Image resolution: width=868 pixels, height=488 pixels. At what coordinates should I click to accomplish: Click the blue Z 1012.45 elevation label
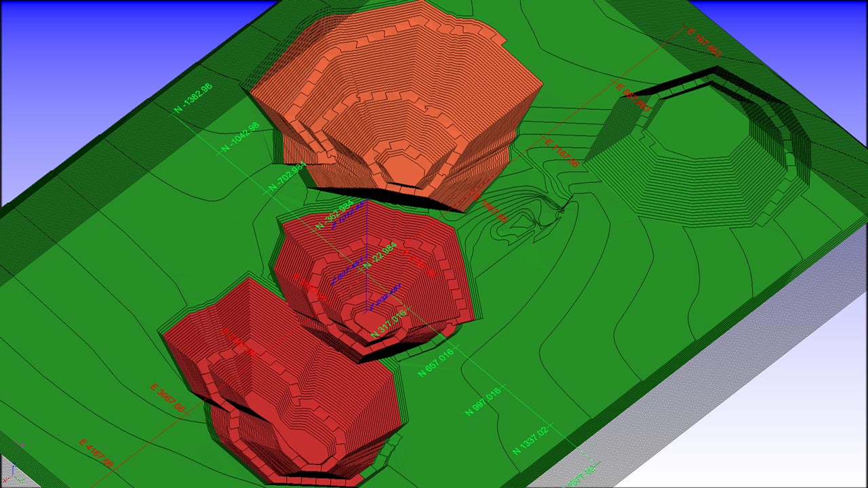pyautogui.click(x=347, y=215)
